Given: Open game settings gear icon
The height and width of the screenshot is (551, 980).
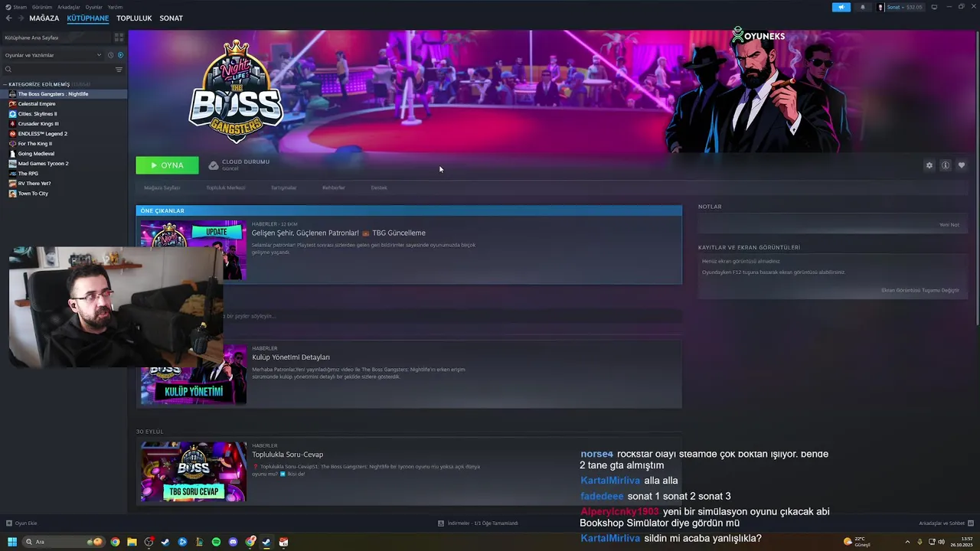Looking at the screenshot, I should click(x=929, y=165).
